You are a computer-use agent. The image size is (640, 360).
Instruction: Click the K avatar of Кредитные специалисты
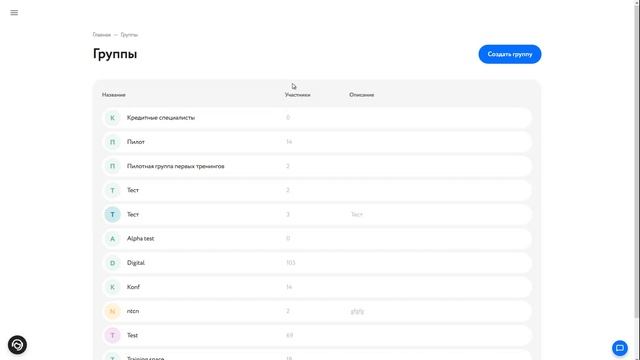[113, 118]
